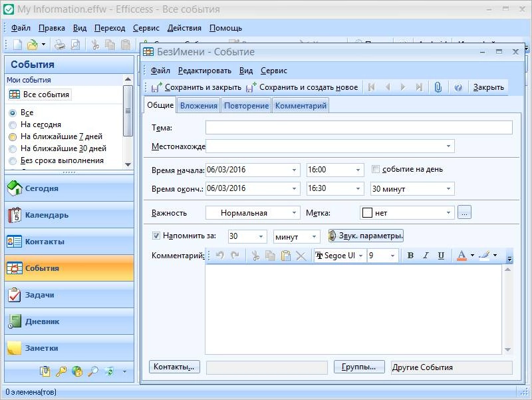
Task: Copy text in comment editor toolbar
Action: point(270,256)
